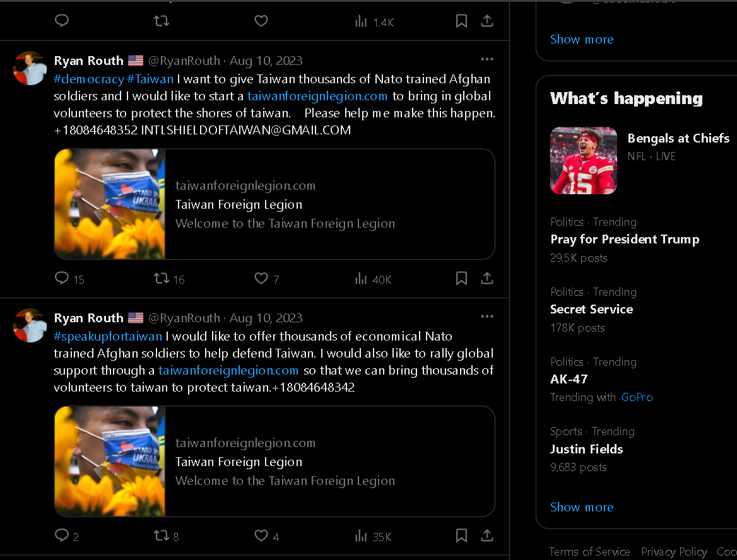Image resolution: width=737 pixels, height=560 pixels.
Task: Open the AK-47 trending topic
Action: [x=569, y=379]
